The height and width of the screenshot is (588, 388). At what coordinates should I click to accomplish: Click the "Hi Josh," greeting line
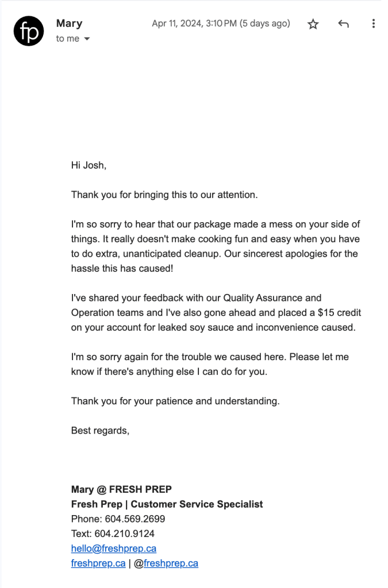(x=89, y=165)
